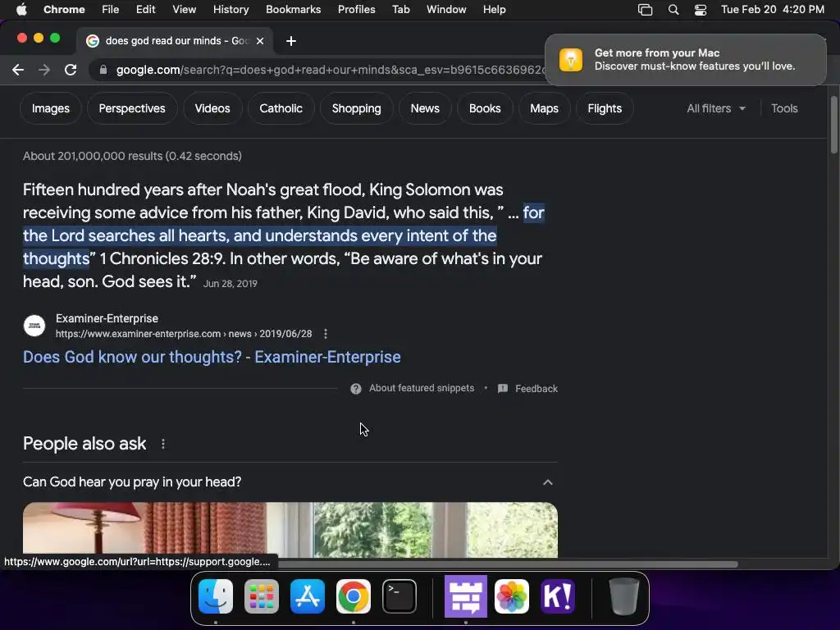The width and height of the screenshot is (840, 630).
Task: Click the room photo under the pray question
Action: click(x=290, y=530)
